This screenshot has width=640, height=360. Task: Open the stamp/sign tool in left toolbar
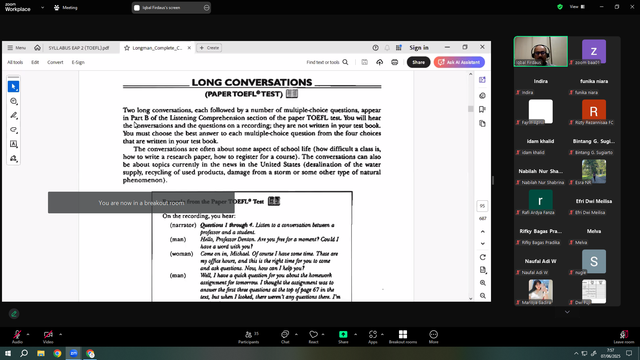13,158
